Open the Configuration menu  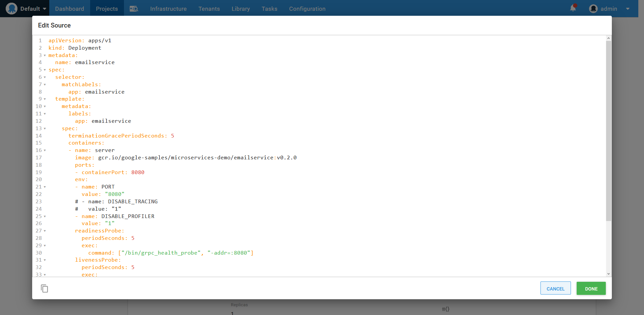(307, 9)
